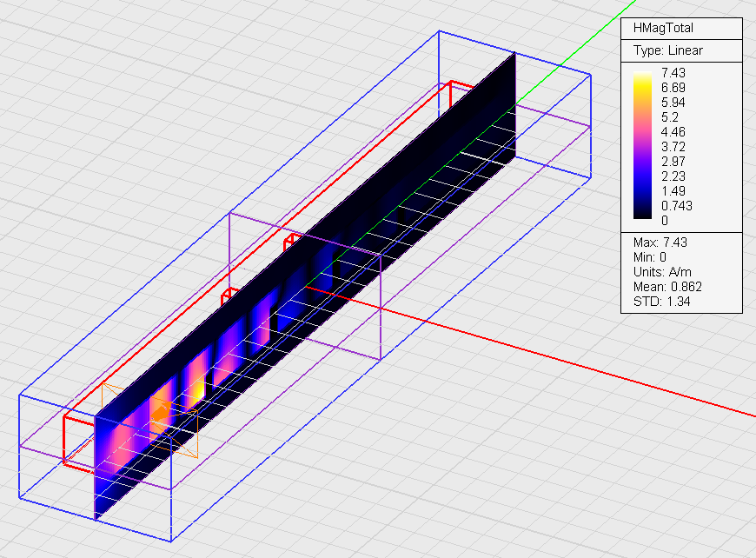The width and height of the screenshot is (756, 558).
Task: Click the 3.72 scale value label
Action: [x=673, y=146]
